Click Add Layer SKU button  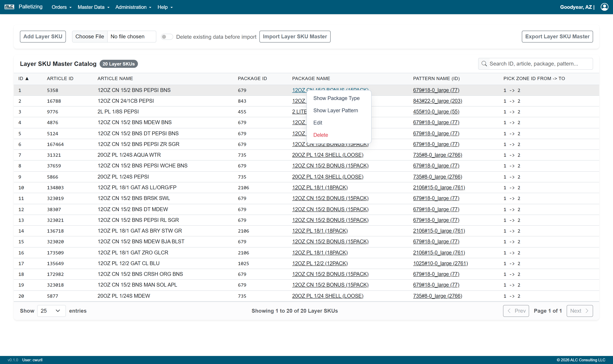click(43, 37)
